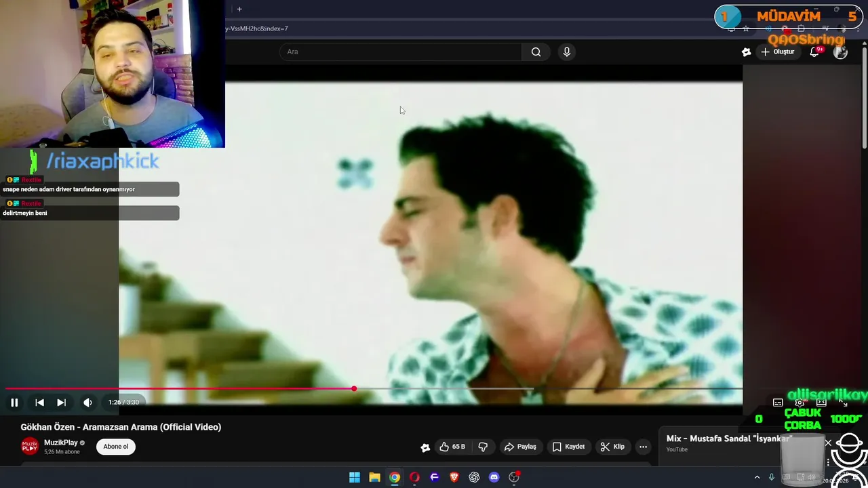Open the MuzikPlay channel name link
868x488 pixels.
[x=61, y=443]
